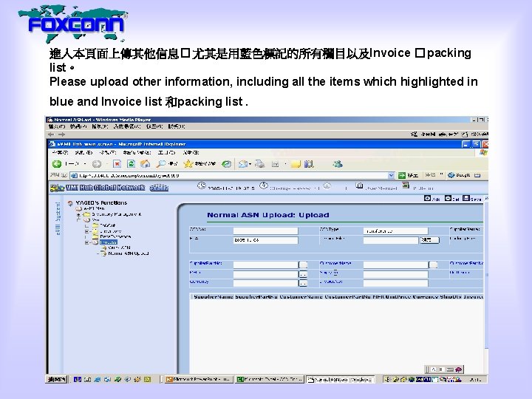Click the Mail envelope icon in IE toolbar

pos(242,164)
